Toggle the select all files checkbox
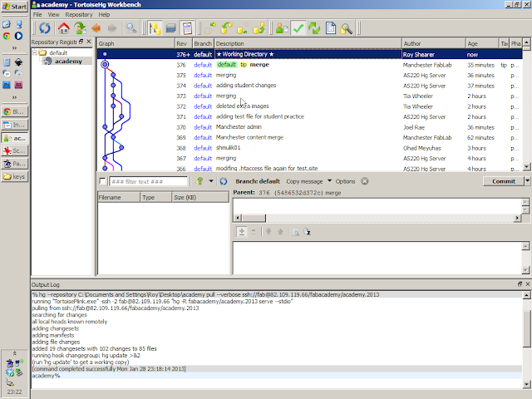The image size is (532, 399). (102, 181)
